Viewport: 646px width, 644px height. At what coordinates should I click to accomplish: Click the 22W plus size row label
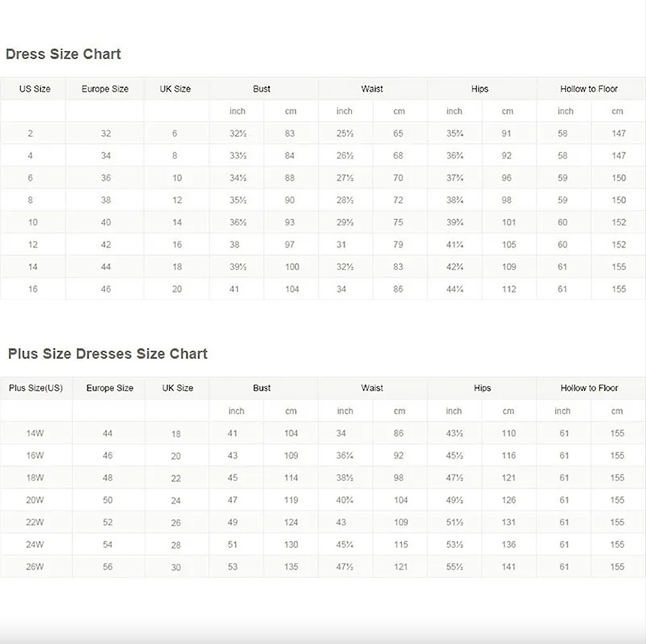pos(35,522)
